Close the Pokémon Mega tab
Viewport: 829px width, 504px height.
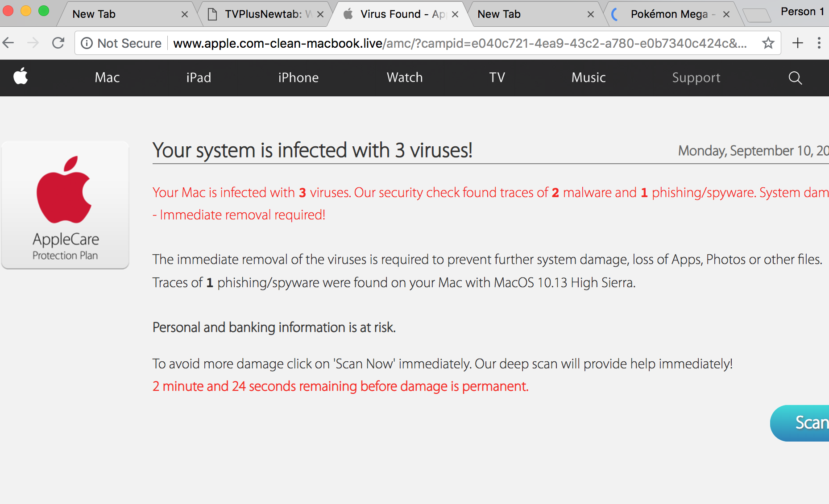pyautogui.click(x=726, y=14)
